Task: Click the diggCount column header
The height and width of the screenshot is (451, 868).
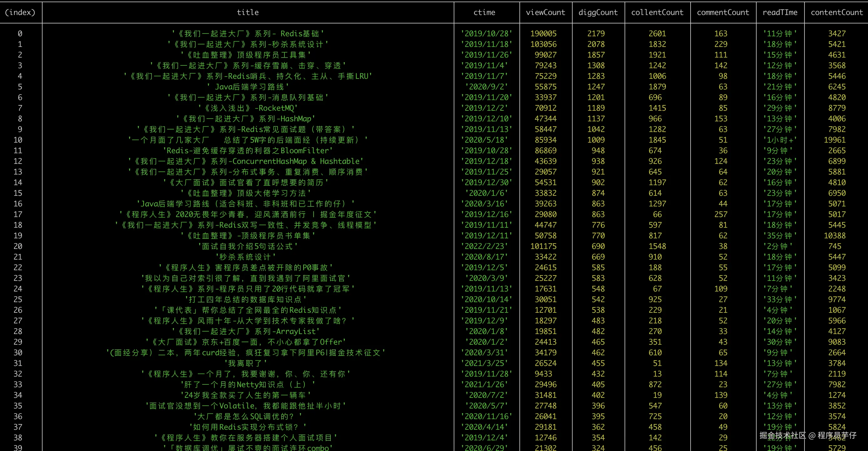Action: [x=598, y=13]
